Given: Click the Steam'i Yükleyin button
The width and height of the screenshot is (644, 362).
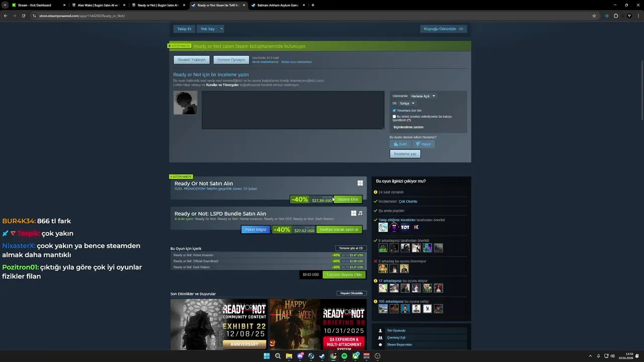Looking at the screenshot, I should coord(192,60).
